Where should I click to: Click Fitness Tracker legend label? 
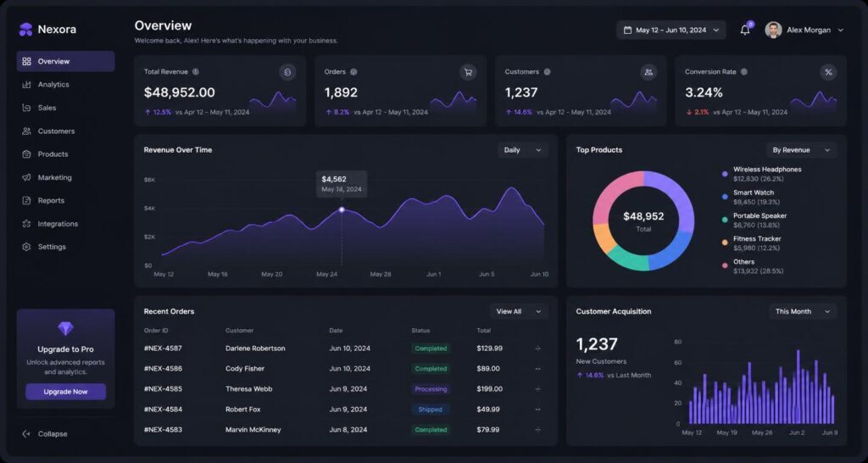[x=757, y=238]
